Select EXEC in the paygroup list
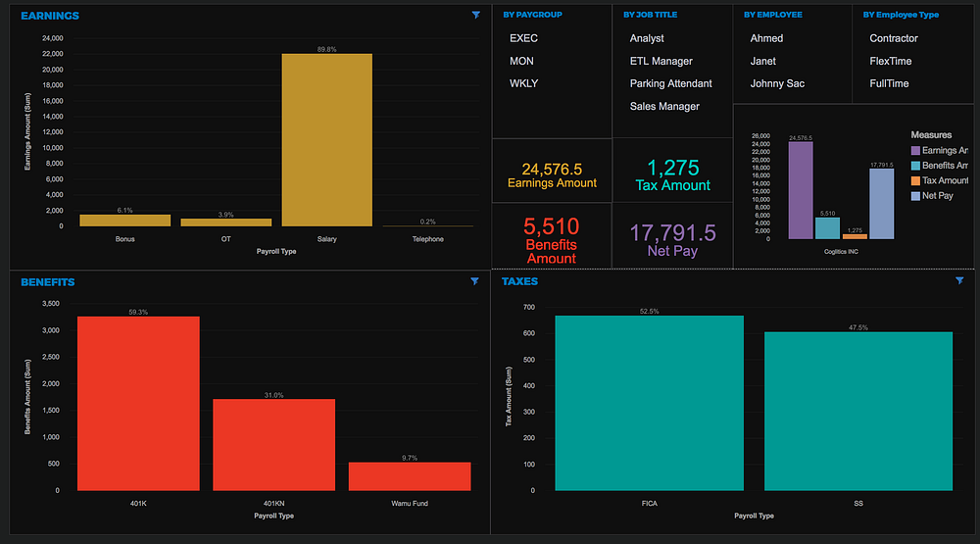 [523, 38]
